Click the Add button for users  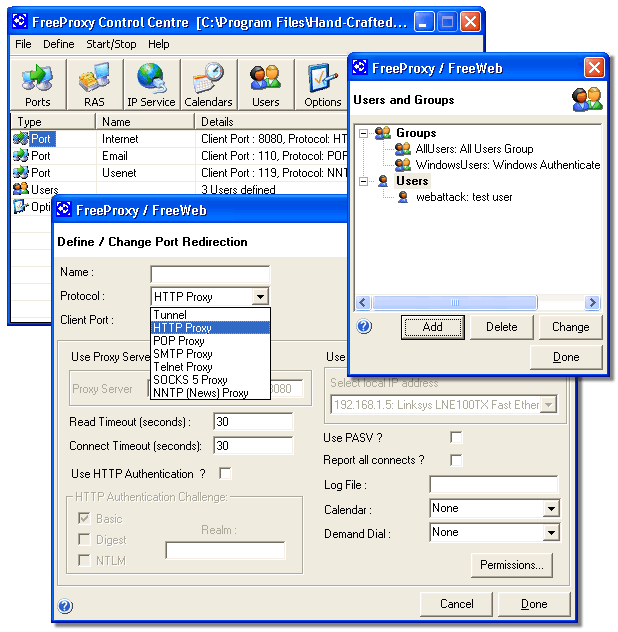pos(433,327)
